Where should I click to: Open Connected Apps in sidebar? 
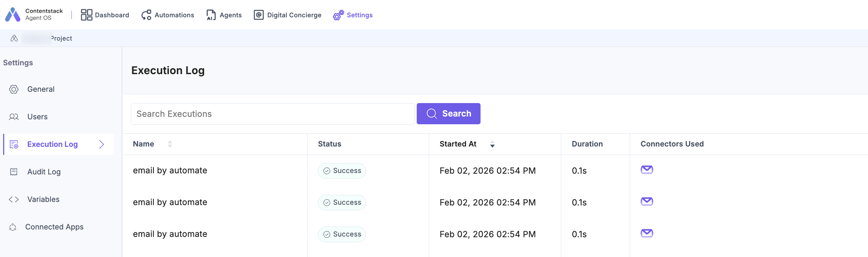point(54,227)
